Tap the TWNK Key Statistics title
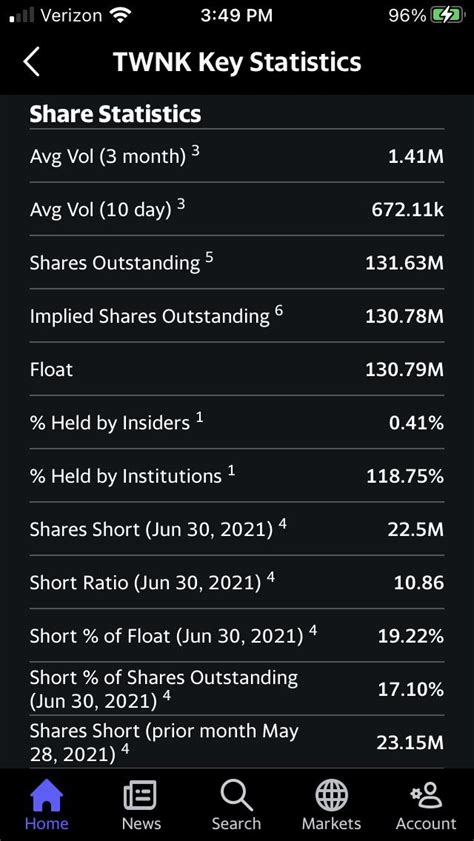This screenshot has height=841, width=474. (236, 62)
